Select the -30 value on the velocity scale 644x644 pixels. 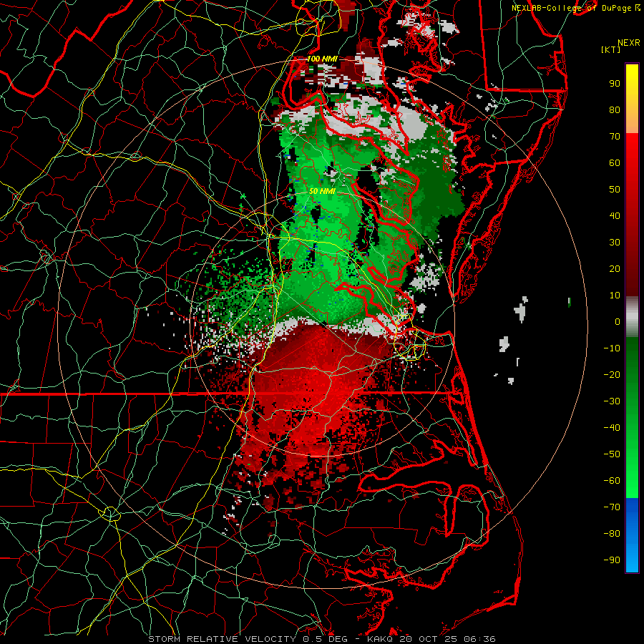point(612,401)
